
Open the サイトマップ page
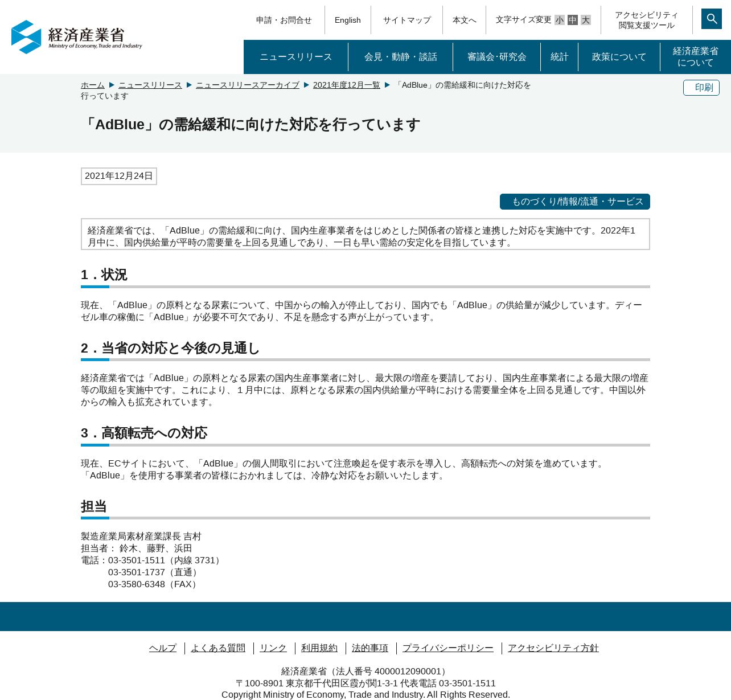click(x=406, y=20)
